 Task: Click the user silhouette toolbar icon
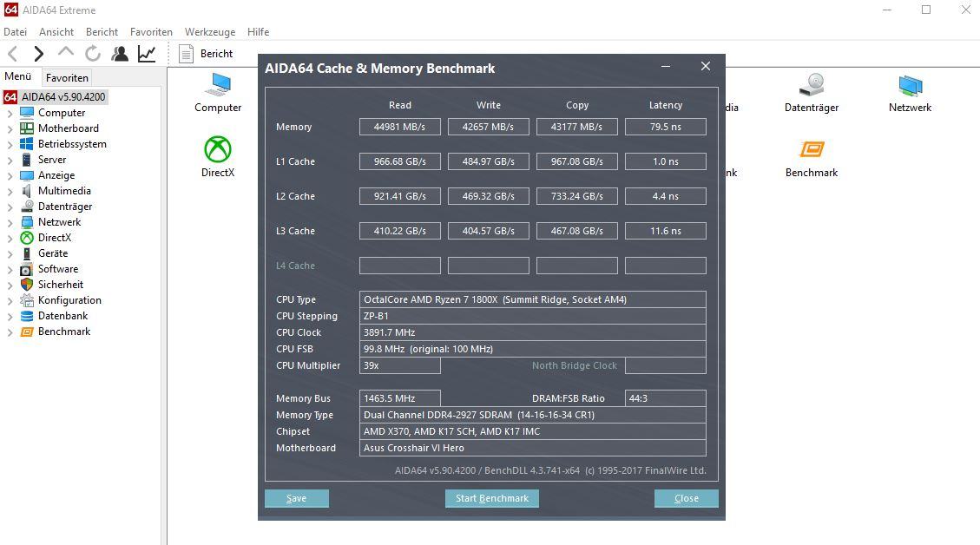120,54
